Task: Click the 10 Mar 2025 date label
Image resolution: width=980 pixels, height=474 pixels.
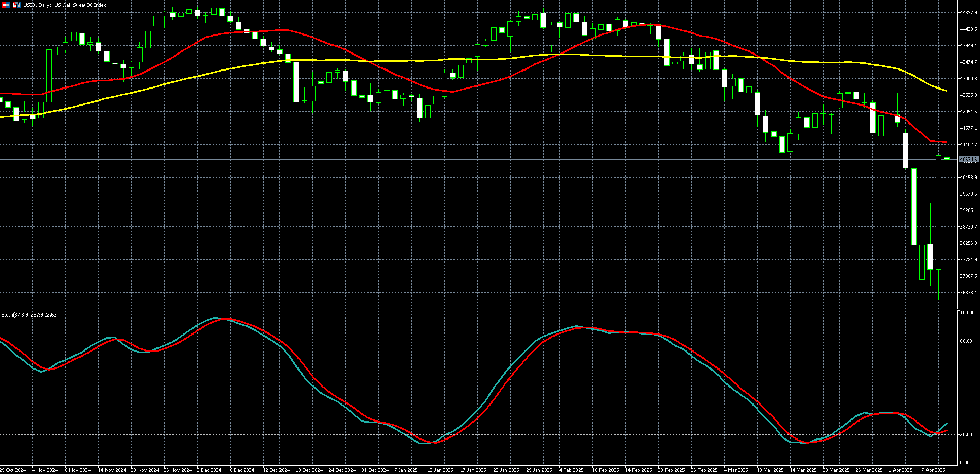Action: click(x=770, y=470)
